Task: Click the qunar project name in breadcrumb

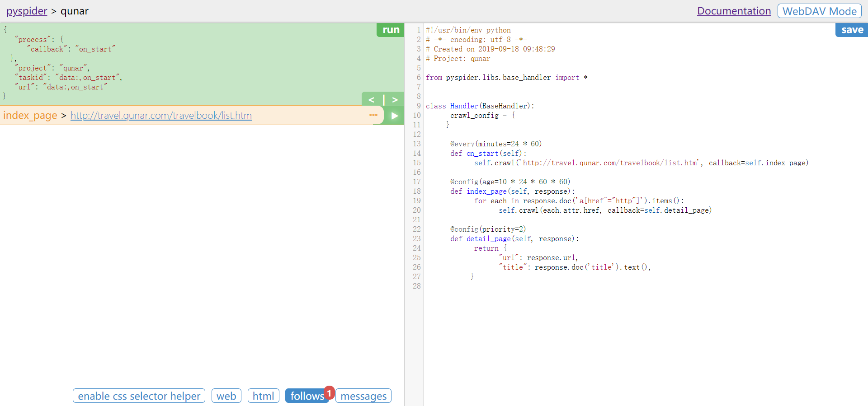Action: coord(75,11)
